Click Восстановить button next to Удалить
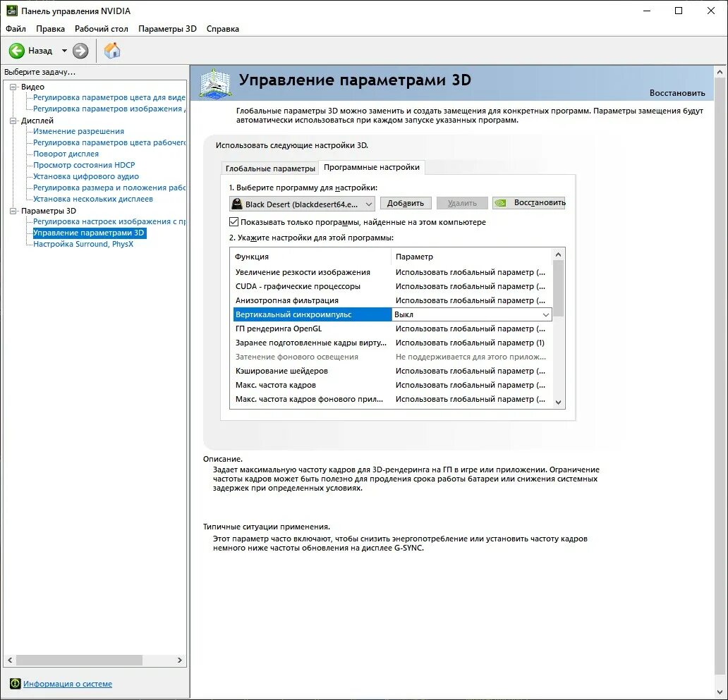 (x=529, y=203)
